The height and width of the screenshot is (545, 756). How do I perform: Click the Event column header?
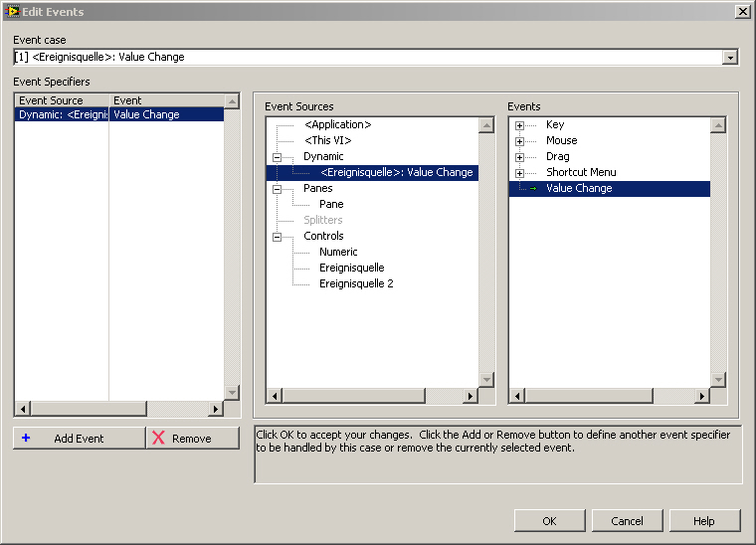click(167, 100)
